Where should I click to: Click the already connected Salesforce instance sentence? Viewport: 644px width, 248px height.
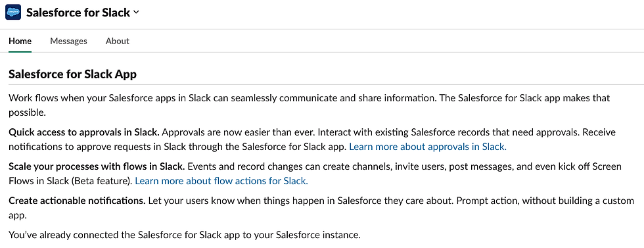click(185, 236)
